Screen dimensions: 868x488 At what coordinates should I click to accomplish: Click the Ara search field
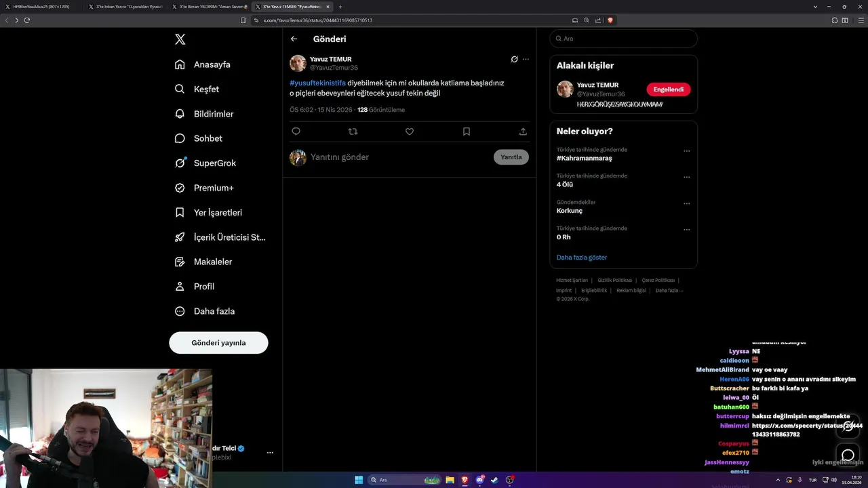(x=623, y=39)
